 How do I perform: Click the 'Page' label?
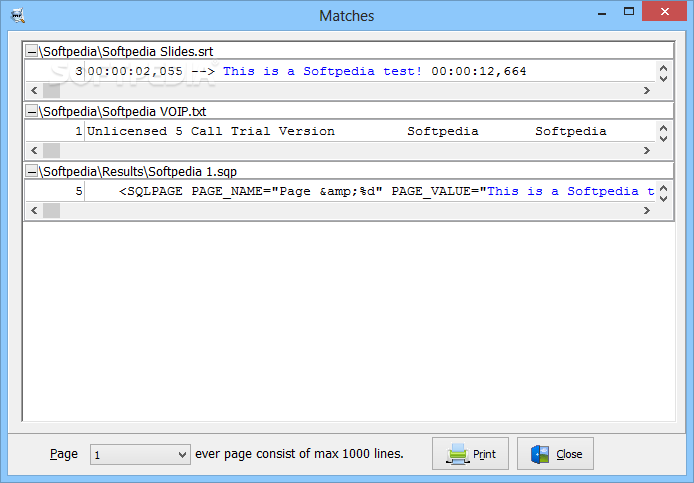pos(64,454)
